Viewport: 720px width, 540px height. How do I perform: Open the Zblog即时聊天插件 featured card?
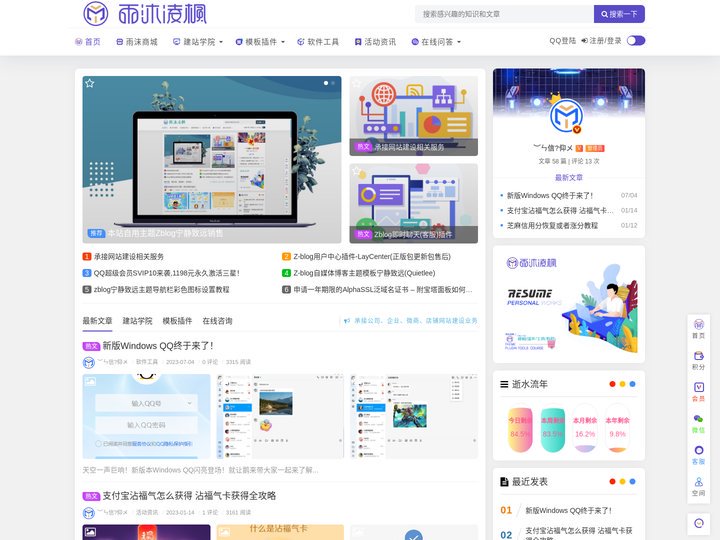click(413, 203)
